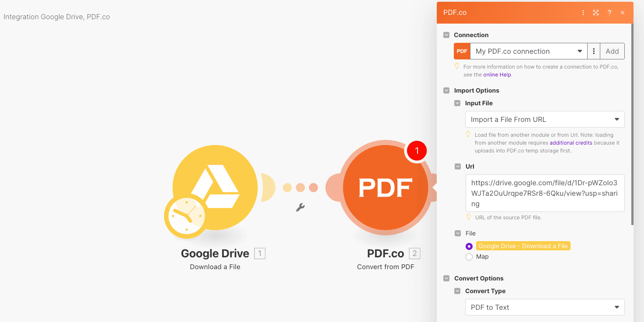Open the PDF to Text convert type dropdown

[x=544, y=307]
